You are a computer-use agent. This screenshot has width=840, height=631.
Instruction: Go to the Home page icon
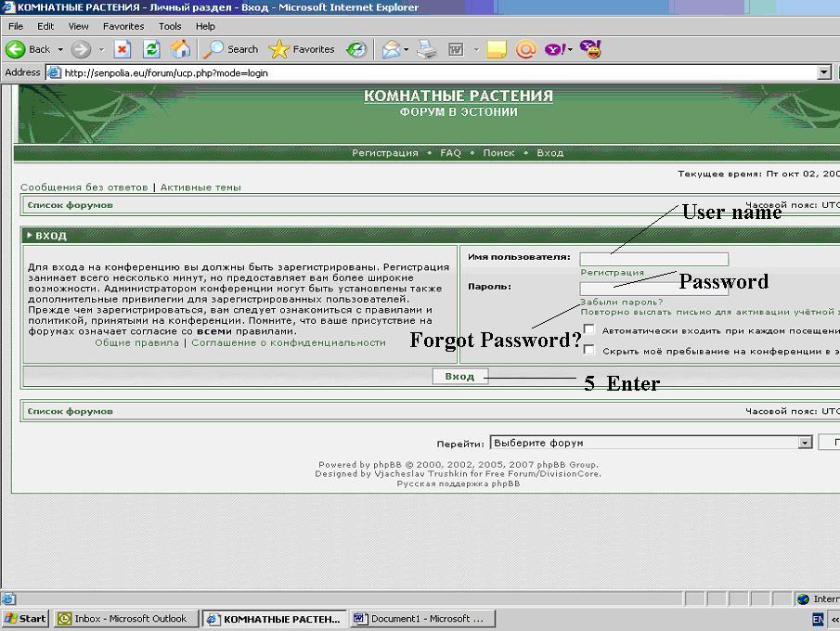coord(180,49)
